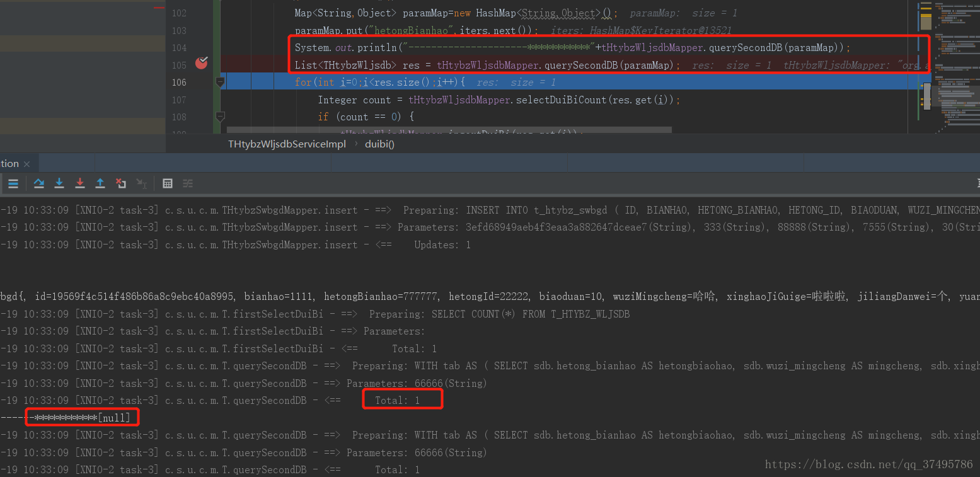The height and width of the screenshot is (477, 980).
Task: Click the stacked-lines icon in the console toolbar
Action: (13, 183)
